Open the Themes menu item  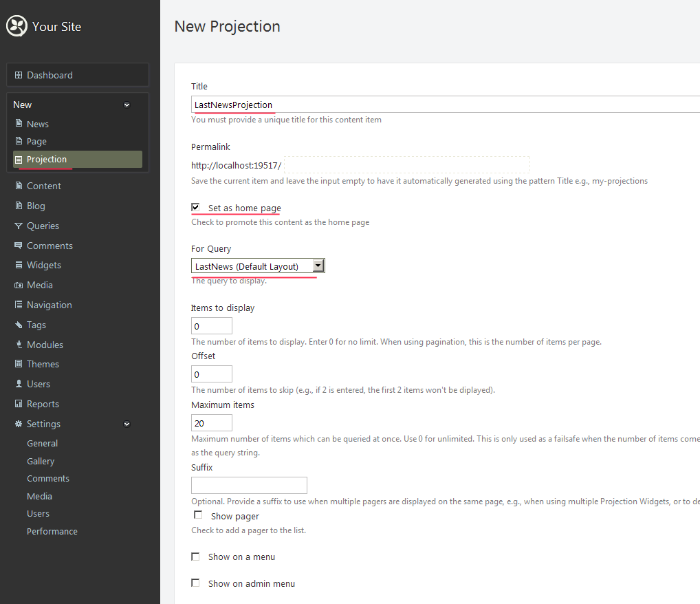click(x=43, y=364)
